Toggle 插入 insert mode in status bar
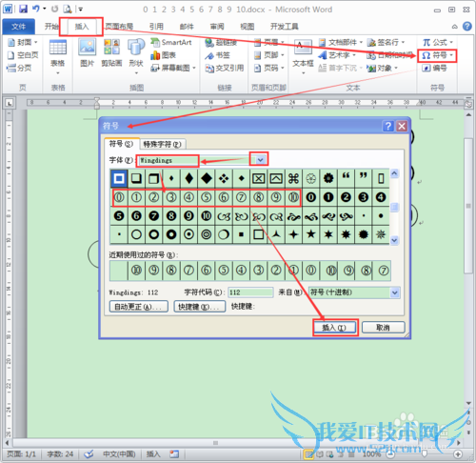 pyautogui.click(x=153, y=454)
